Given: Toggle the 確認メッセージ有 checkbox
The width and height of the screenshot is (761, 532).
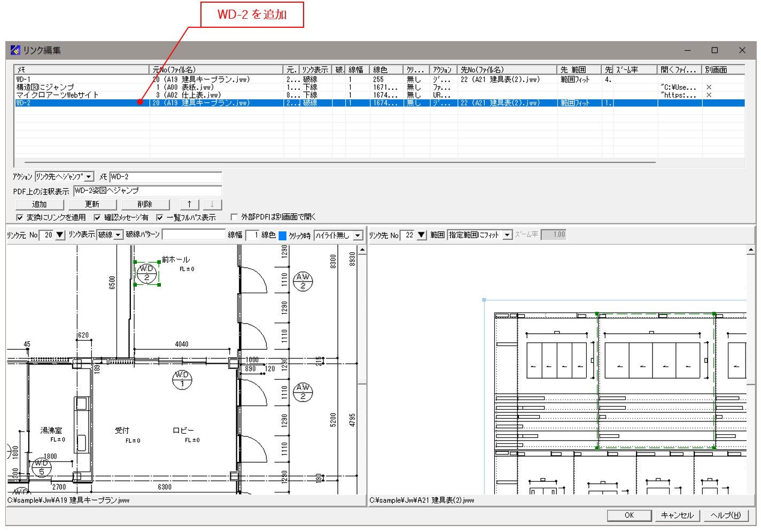Looking at the screenshot, I should [x=97, y=217].
